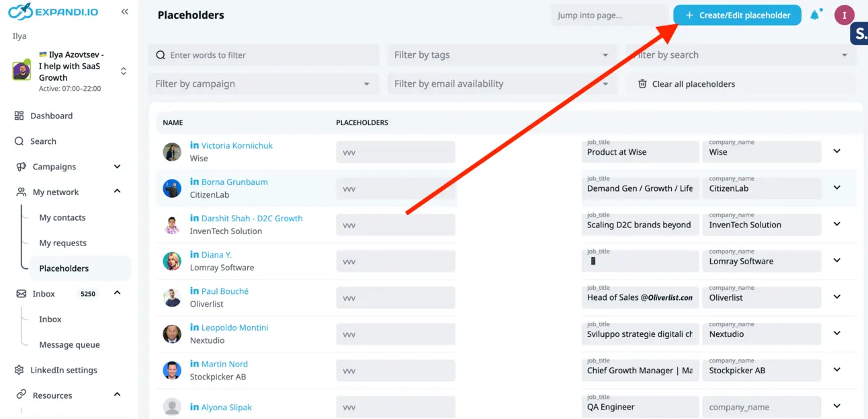Click the trash icon in Clear all placeholders

coord(642,84)
